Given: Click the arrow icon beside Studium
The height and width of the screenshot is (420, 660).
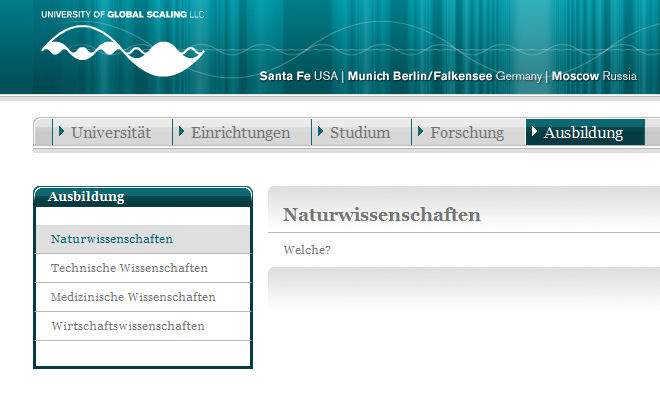Looking at the screenshot, I should coord(320,131).
